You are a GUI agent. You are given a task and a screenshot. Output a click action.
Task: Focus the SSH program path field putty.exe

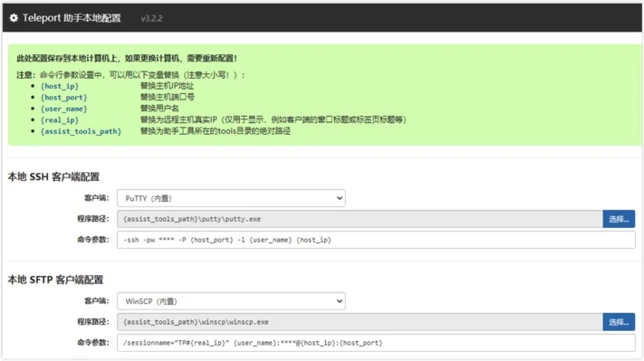360,219
